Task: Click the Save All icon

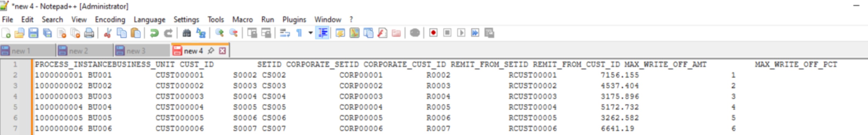Action: click(47, 33)
